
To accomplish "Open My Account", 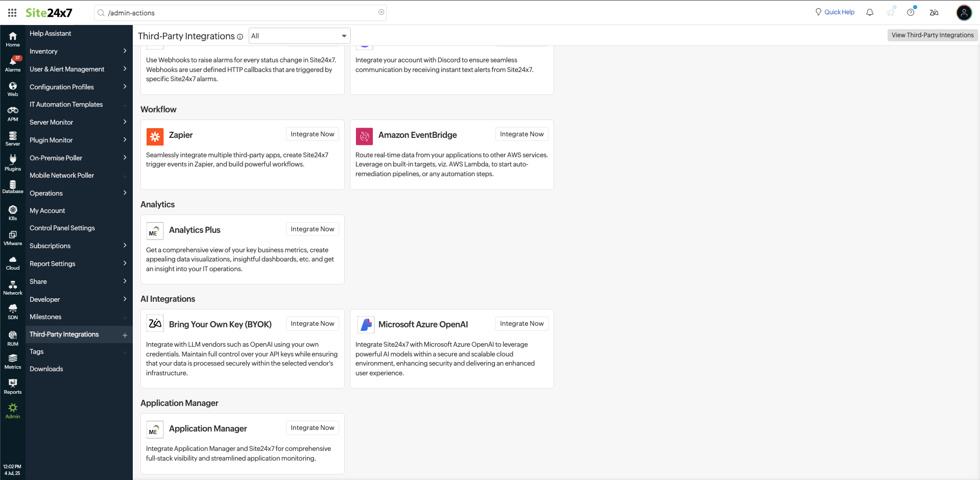I will click(79, 210).
